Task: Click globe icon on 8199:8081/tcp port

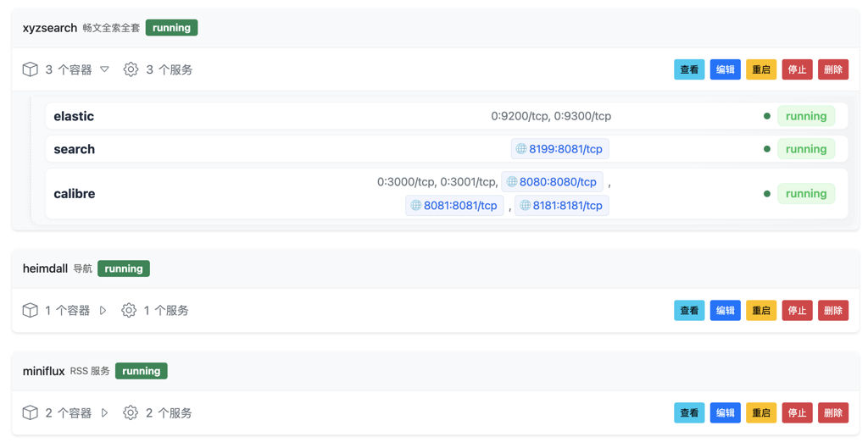Action: (521, 149)
